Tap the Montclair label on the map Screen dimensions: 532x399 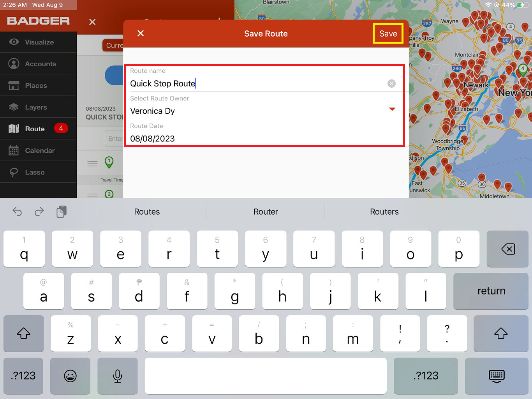467,55
